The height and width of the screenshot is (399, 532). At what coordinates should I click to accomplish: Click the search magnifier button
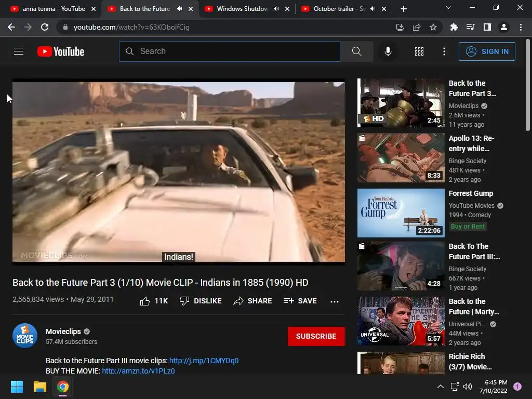tap(356, 51)
